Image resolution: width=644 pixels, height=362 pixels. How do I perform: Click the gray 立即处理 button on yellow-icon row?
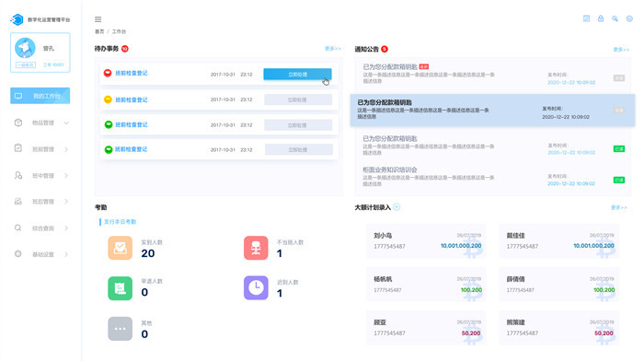[x=298, y=99]
